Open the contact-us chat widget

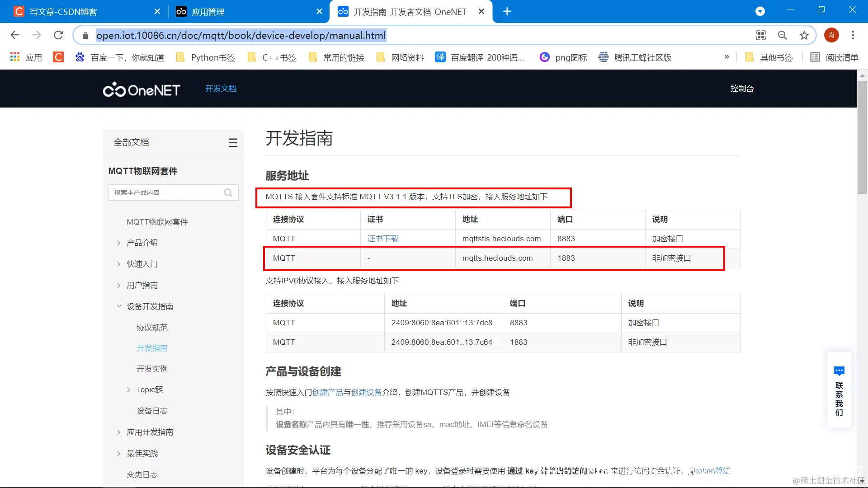[x=839, y=389]
